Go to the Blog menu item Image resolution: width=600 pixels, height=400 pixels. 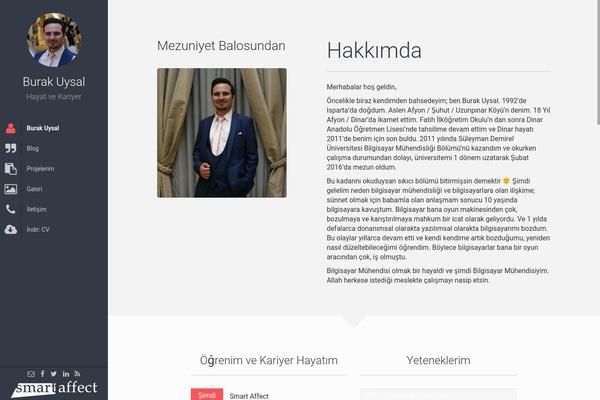click(33, 149)
